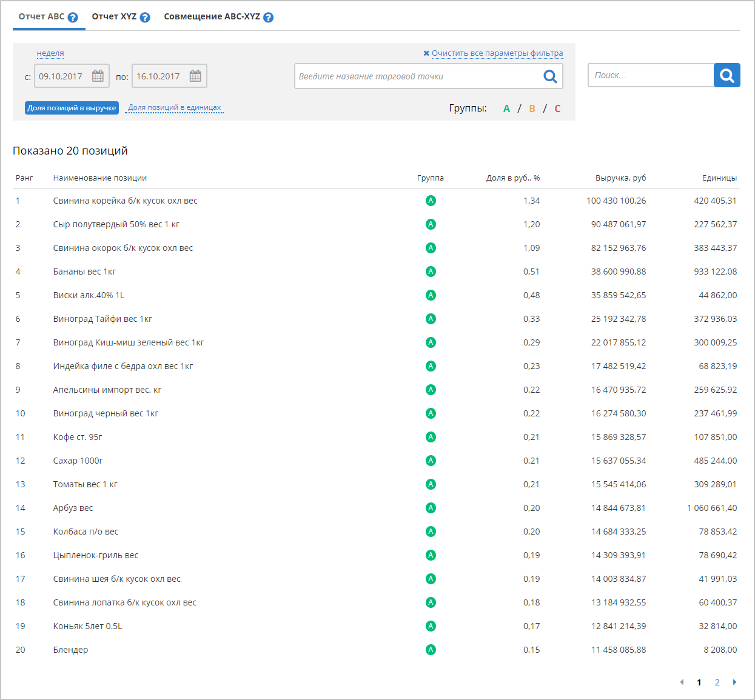This screenshot has width=755, height=700.
Task: Select Доля позиций в выручке button
Action: tap(72, 108)
